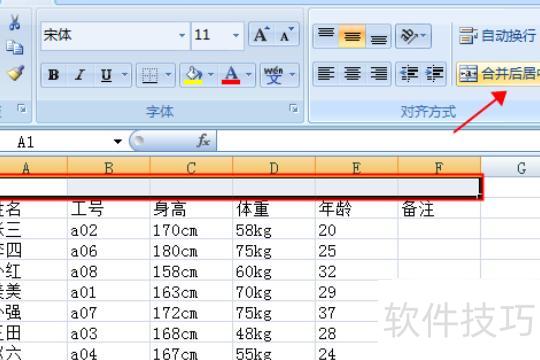Open the clipboard group dialog launcher

pos(22,109)
